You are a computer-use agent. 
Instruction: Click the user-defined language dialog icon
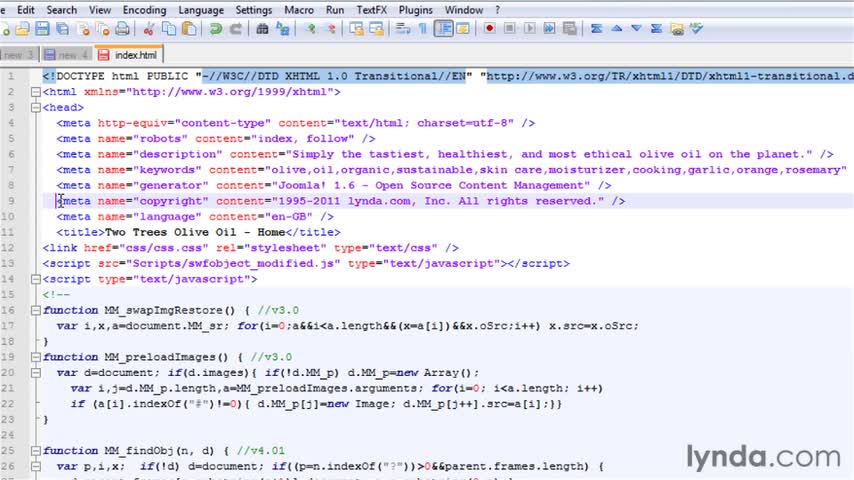463,29
